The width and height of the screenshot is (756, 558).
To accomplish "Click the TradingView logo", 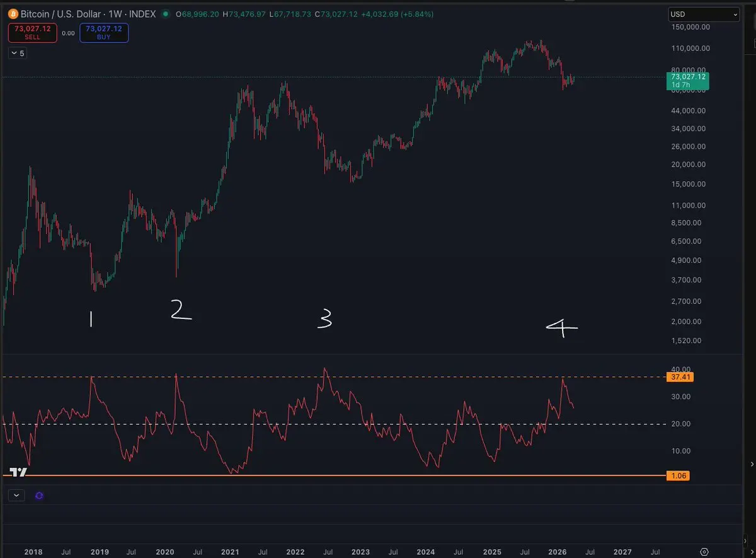I will pyautogui.click(x=18, y=472).
